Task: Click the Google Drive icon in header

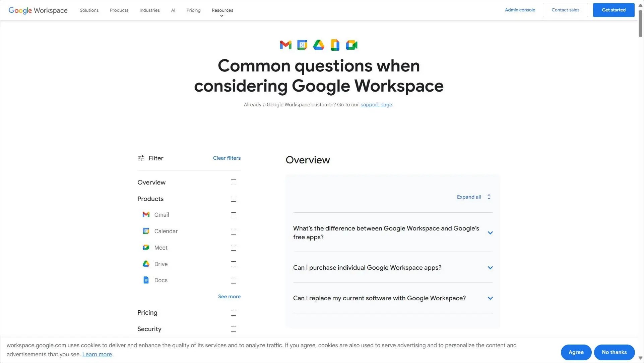Action: tap(318, 45)
